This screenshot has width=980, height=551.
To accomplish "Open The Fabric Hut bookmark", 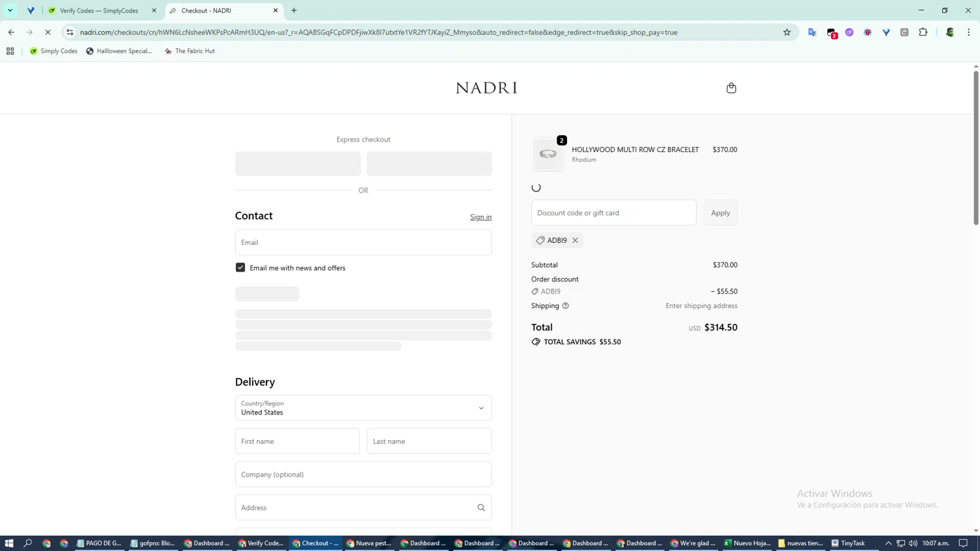I will point(189,51).
